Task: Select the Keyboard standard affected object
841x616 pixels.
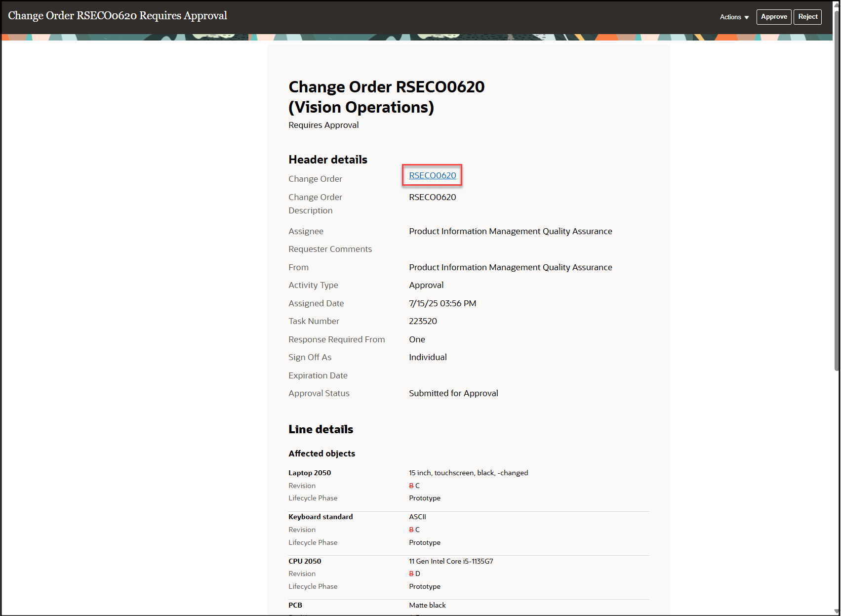Action: [320, 517]
